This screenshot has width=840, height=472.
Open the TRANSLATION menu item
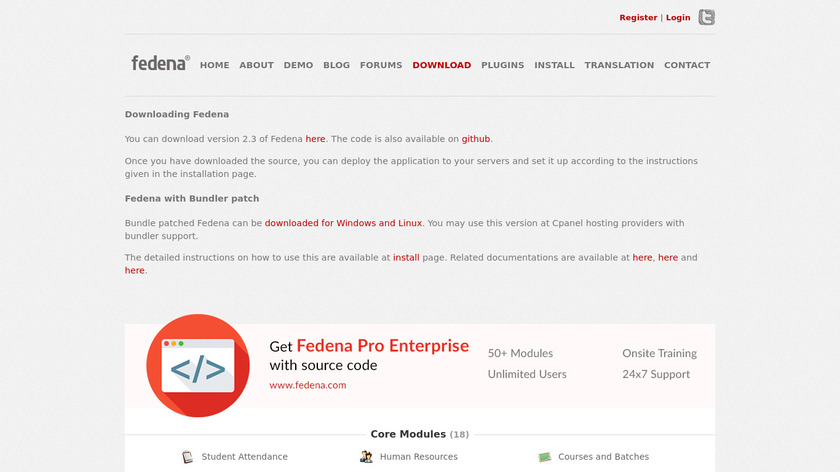point(619,65)
